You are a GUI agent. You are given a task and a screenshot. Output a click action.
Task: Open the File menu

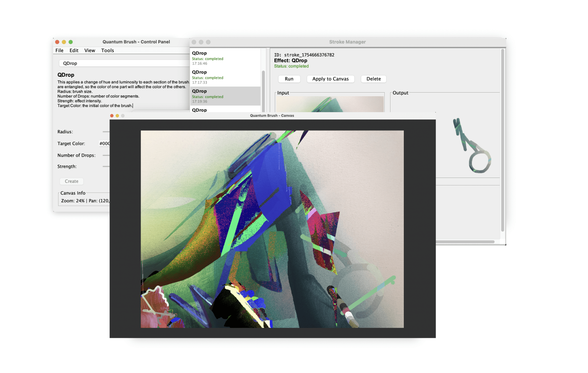click(59, 51)
